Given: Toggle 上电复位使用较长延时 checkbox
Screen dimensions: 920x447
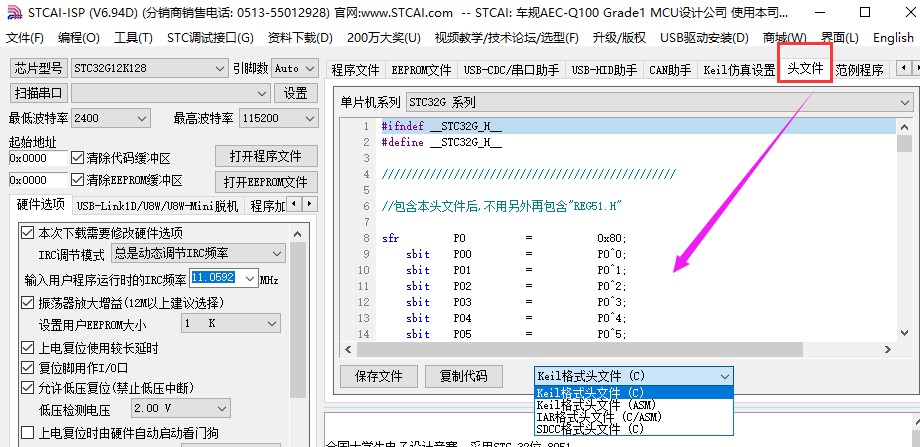Looking at the screenshot, I should [28, 347].
